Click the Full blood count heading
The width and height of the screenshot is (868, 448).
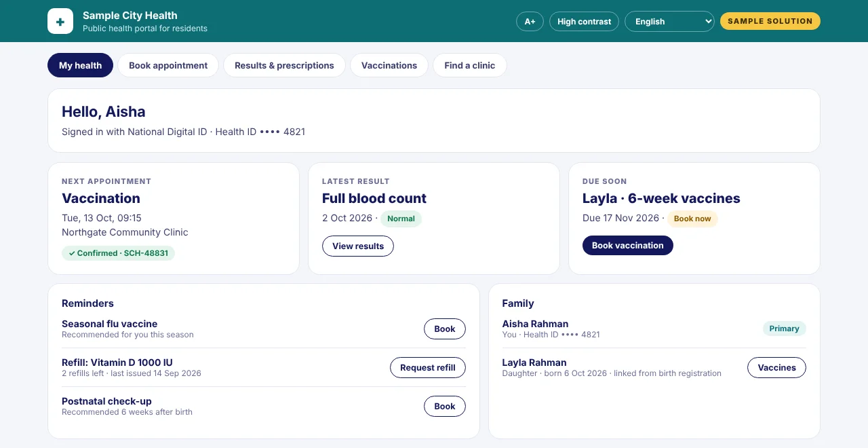[374, 198]
